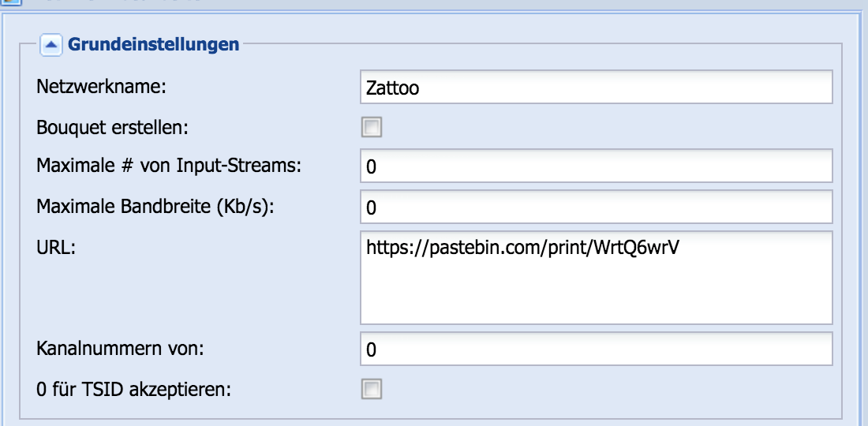Click the Grundeinstellungen section heading

pyautogui.click(x=153, y=44)
